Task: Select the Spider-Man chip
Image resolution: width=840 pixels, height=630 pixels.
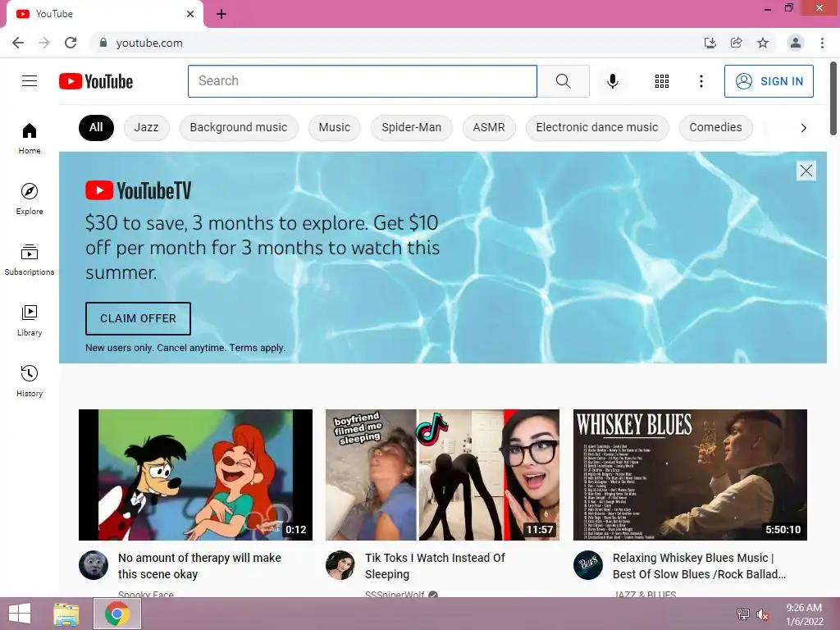Action: pos(412,127)
